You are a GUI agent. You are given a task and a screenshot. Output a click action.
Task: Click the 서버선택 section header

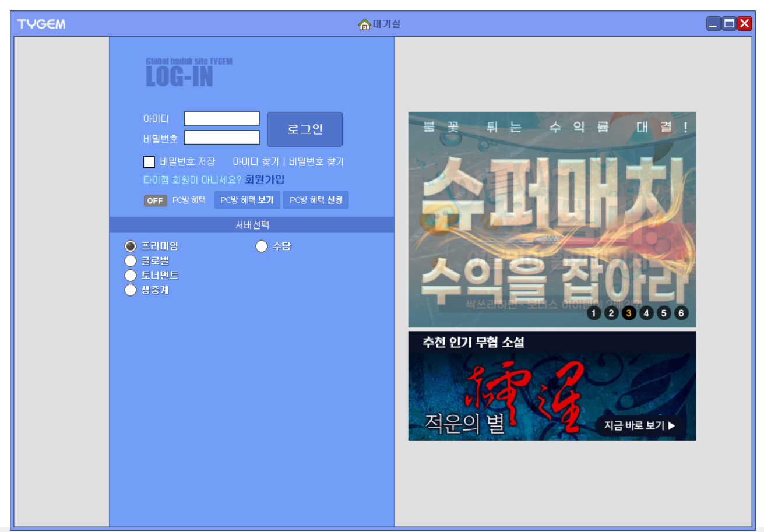coord(252,224)
